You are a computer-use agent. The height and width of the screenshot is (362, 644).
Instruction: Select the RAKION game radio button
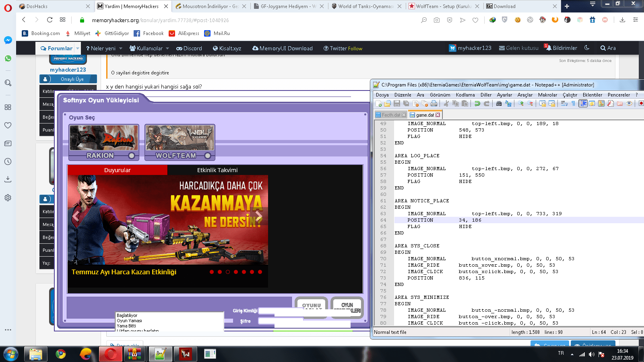[x=132, y=156]
